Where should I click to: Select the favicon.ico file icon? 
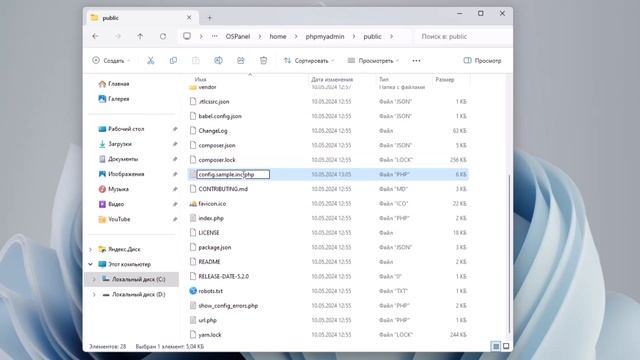(x=193, y=203)
